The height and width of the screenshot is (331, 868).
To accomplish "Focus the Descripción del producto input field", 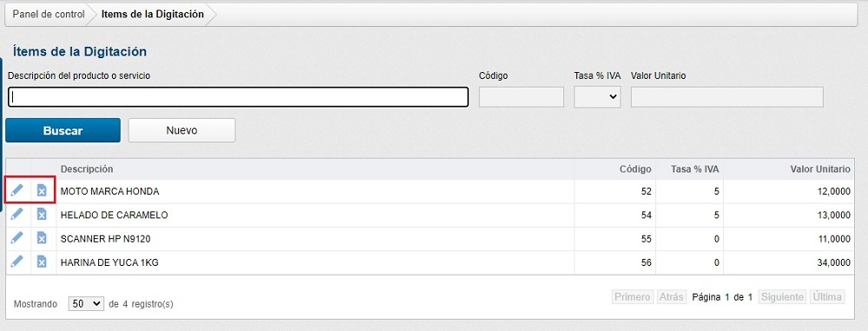I will [x=238, y=97].
